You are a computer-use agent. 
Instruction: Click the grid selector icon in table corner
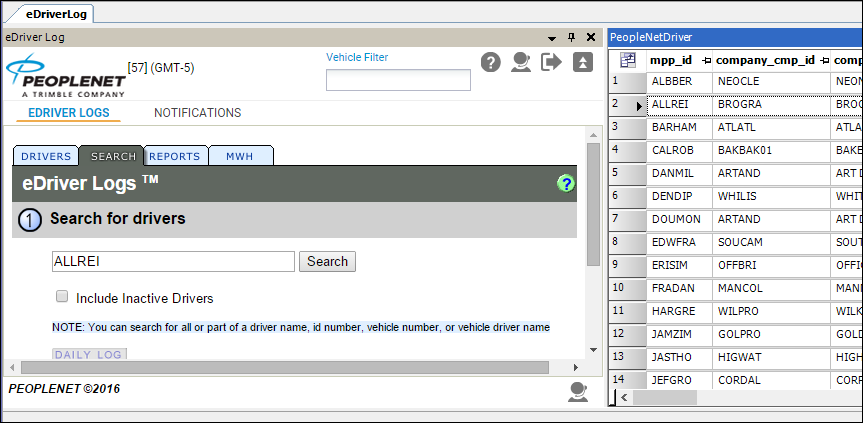click(x=627, y=60)
